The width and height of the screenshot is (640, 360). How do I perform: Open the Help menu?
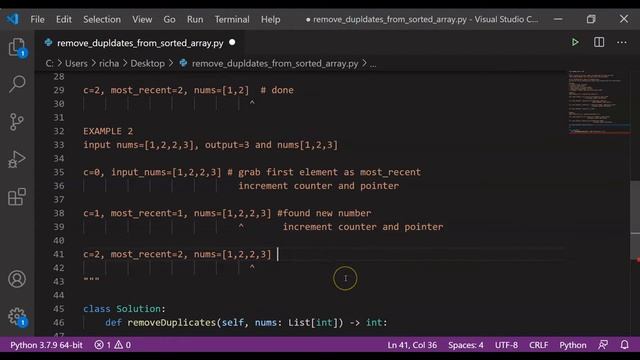(x=271, y=19)
